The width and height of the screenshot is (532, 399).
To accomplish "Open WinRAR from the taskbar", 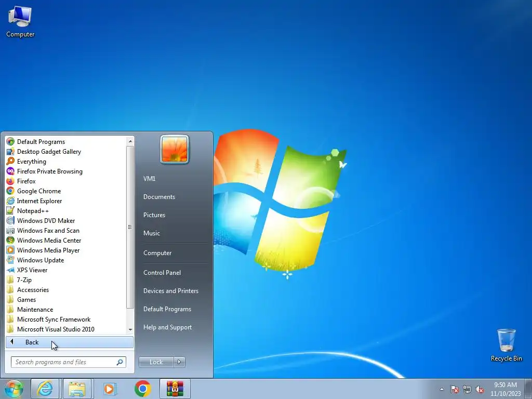I will [x=175, y=389].
